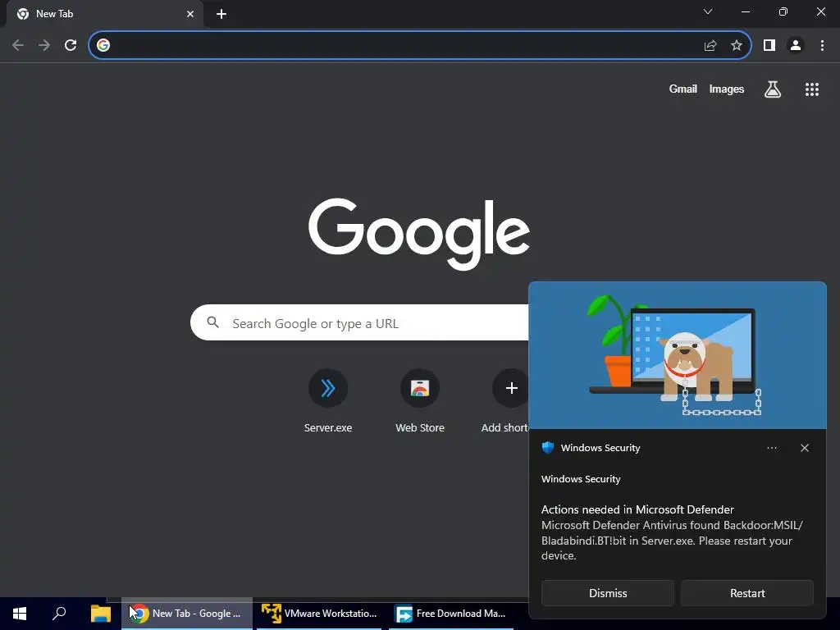Open the Search Labs flask icon

773,89
